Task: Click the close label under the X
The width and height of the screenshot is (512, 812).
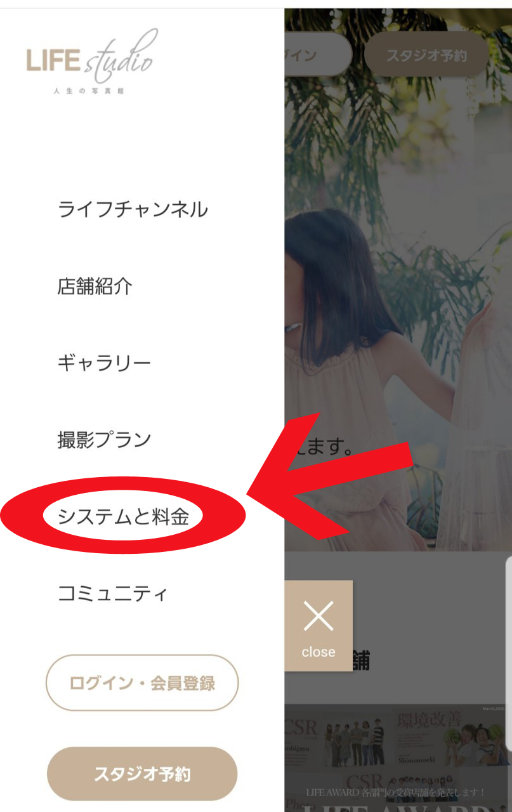Action: (x=318, y=652)
